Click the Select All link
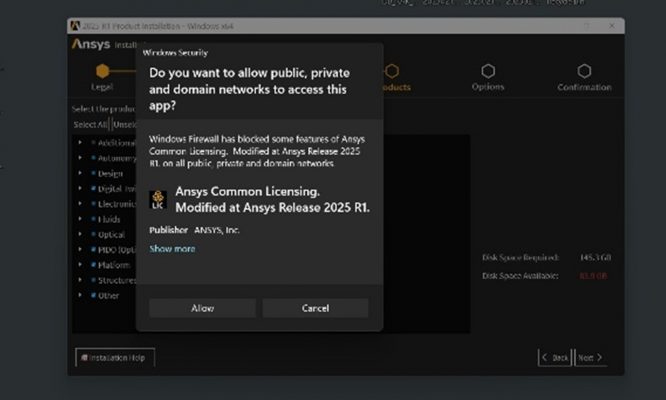 90,124
